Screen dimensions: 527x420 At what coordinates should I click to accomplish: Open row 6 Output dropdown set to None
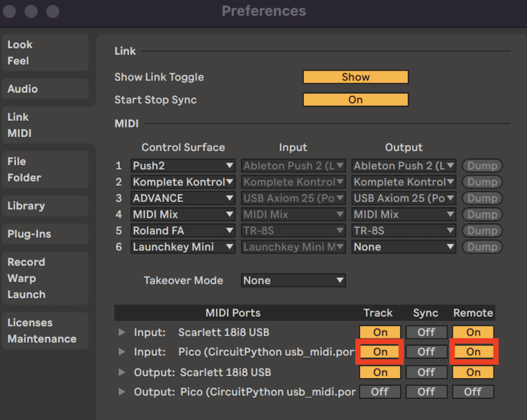pos(404,247)
